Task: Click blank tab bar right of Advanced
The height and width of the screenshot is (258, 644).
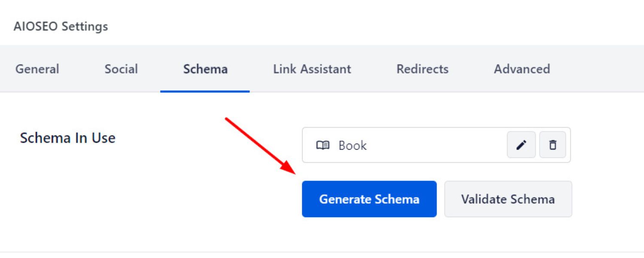Action: coord(601,69)
